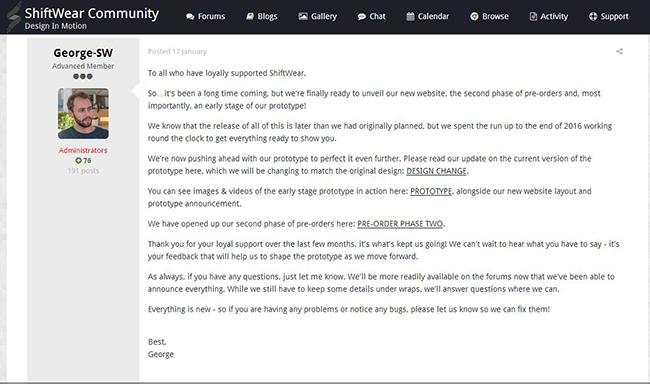Click the Browse compass icon
The height and width of the screenshot is (384, 650).
474,16
